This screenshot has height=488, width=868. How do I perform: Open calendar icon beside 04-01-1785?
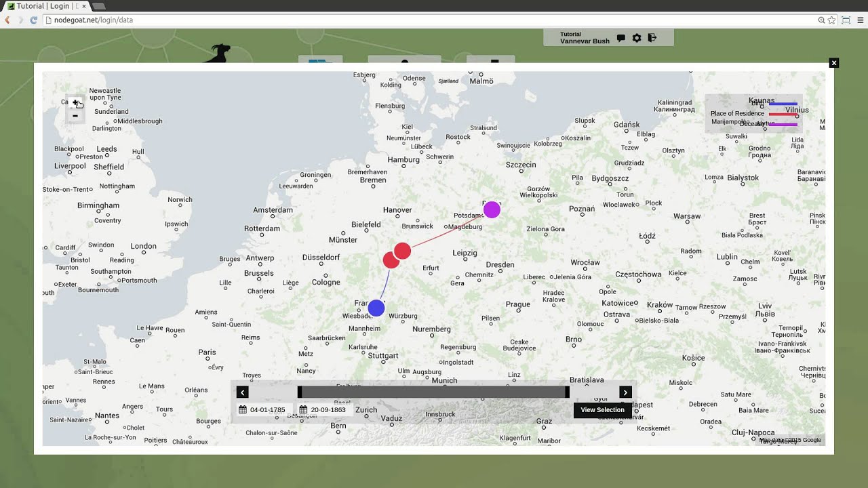coord(243,410)
